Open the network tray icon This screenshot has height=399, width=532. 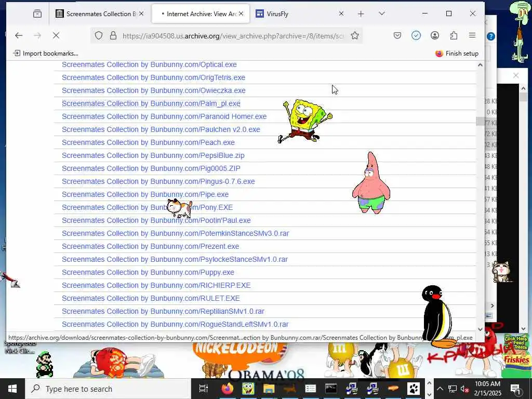tap(452, 389)
